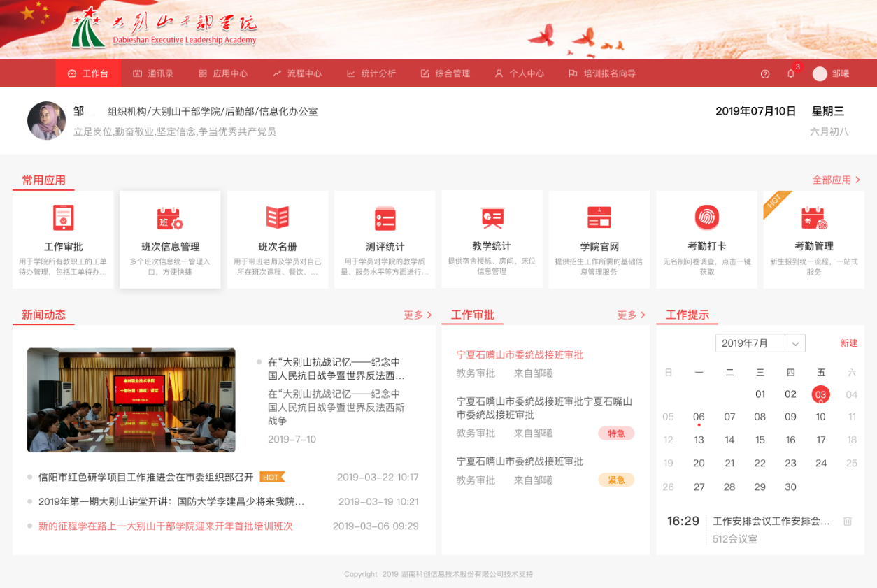Open the 教学统计 presentation icon
This screenshot has width=877, height=588.
(x=492, y=217)
